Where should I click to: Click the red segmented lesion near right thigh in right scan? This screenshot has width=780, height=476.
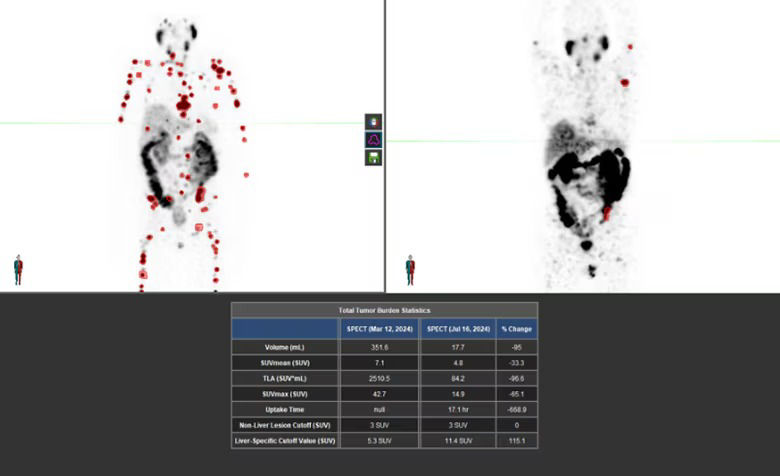click(x=607, y=213)
